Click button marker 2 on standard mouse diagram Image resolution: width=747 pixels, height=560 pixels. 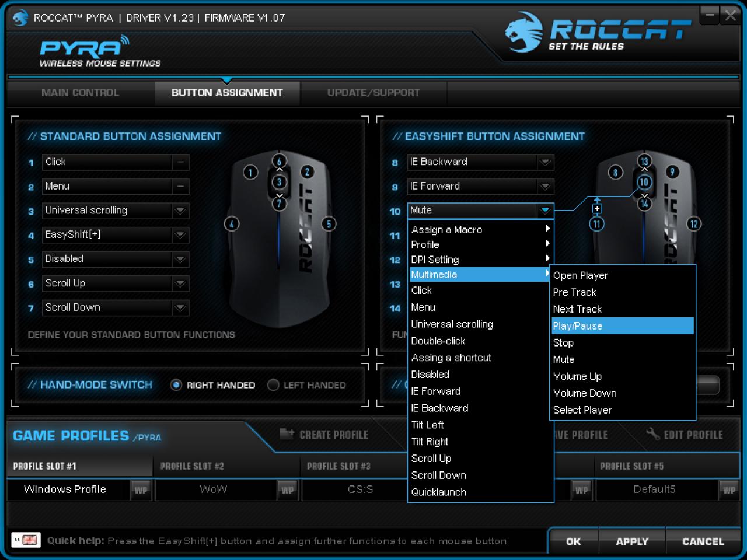pyautogui.click(x=307, y=172)
